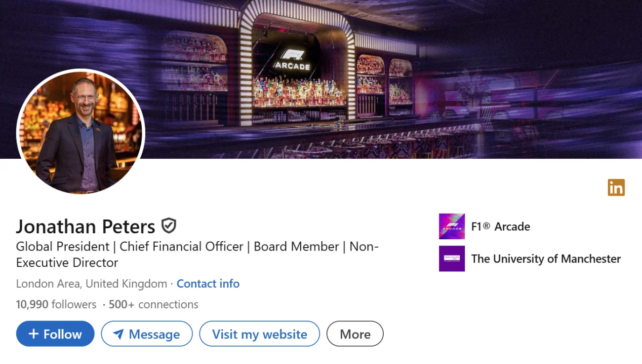View the 10,990 followers count

click(56, 304)
